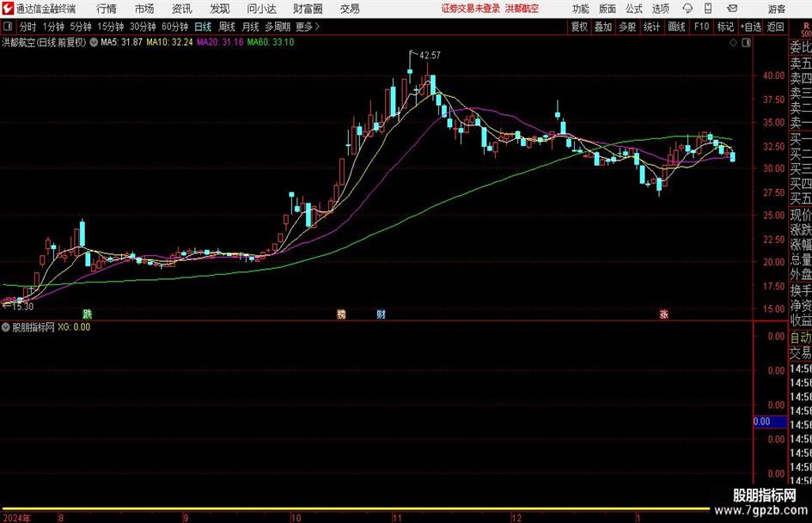Add stock via +自选 button

750,27
